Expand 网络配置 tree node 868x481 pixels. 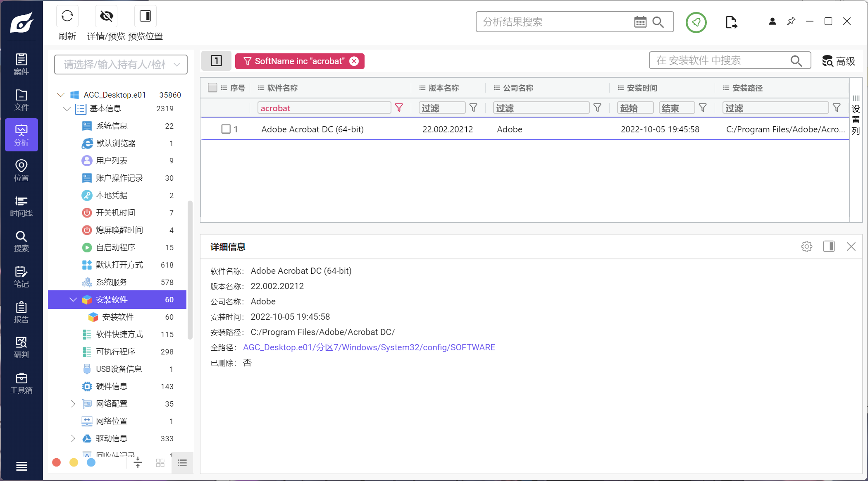point(73,404)
